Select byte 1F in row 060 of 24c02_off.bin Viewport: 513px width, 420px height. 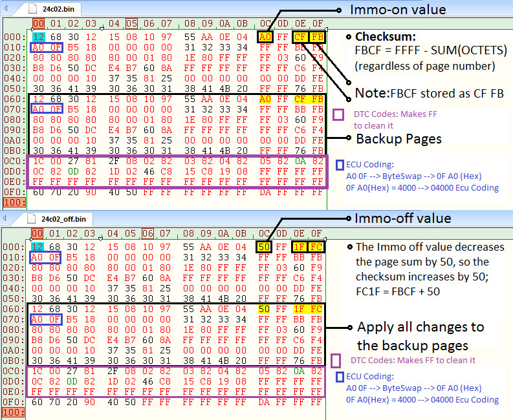pyautogui.click(x=300, y=310)
